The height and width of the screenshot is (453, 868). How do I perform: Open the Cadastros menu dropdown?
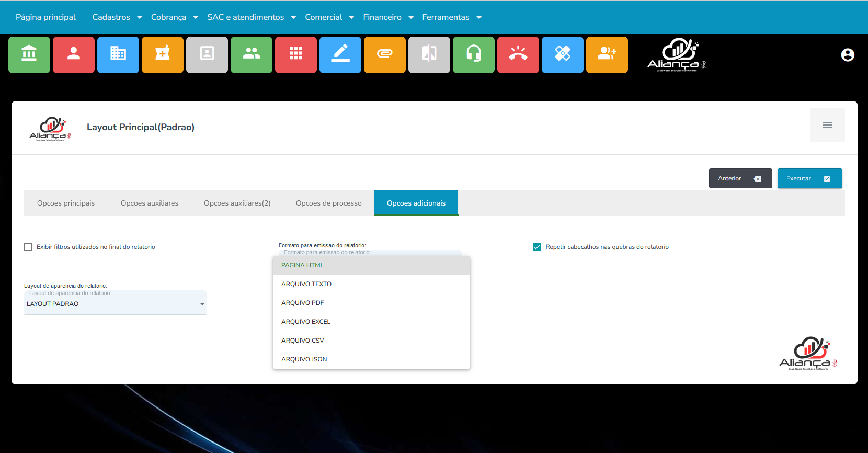pos(117,17)
